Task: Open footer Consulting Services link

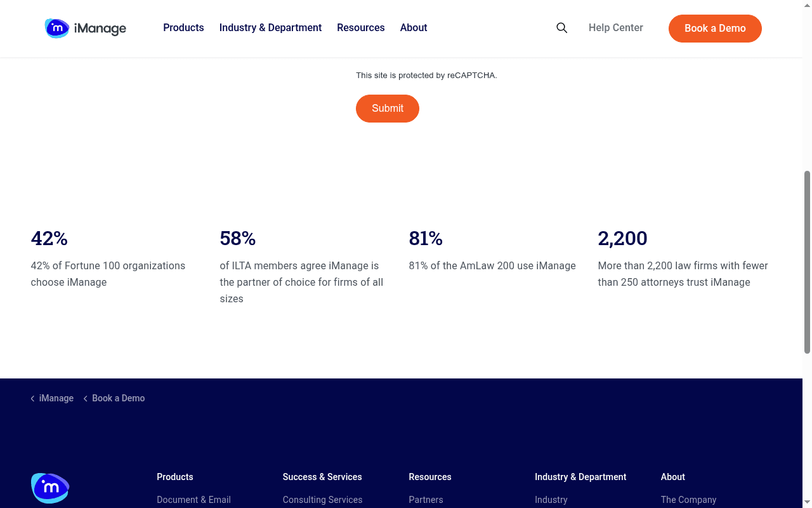Action: click(x=322, y=500)
